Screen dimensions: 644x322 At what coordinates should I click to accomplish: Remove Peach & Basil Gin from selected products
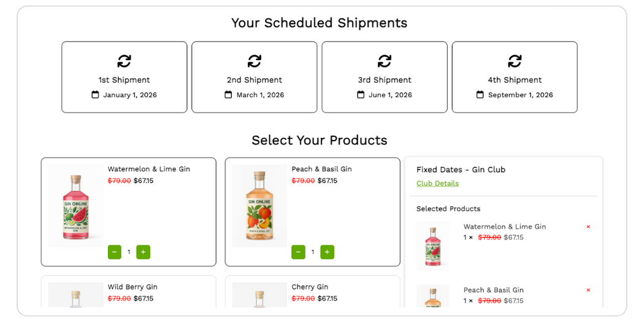pos(588,290)
